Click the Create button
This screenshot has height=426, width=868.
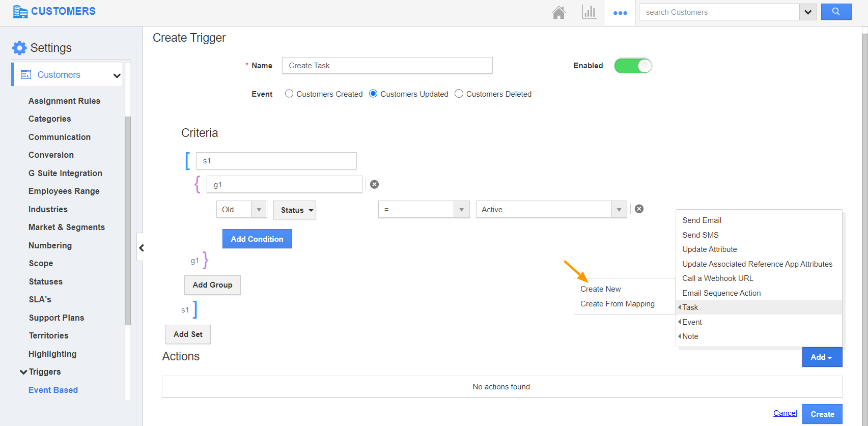pos(822,414)
